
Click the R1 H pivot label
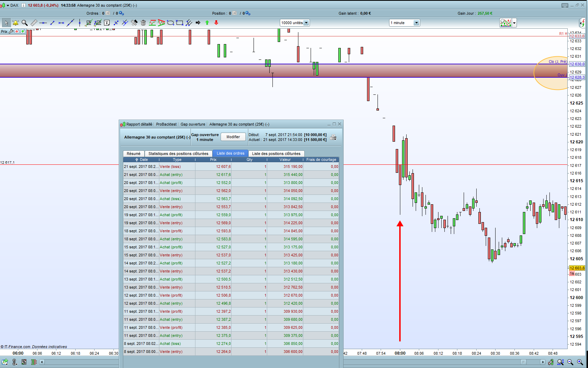coord(563,34)
